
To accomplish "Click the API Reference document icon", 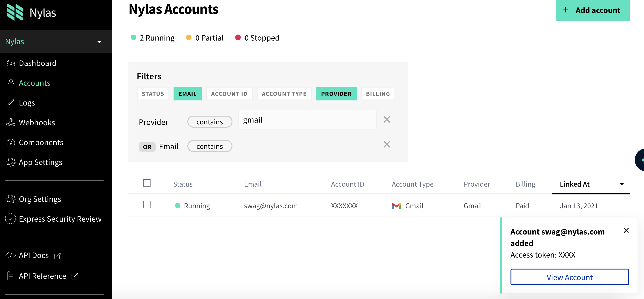I will coord(11,276).
